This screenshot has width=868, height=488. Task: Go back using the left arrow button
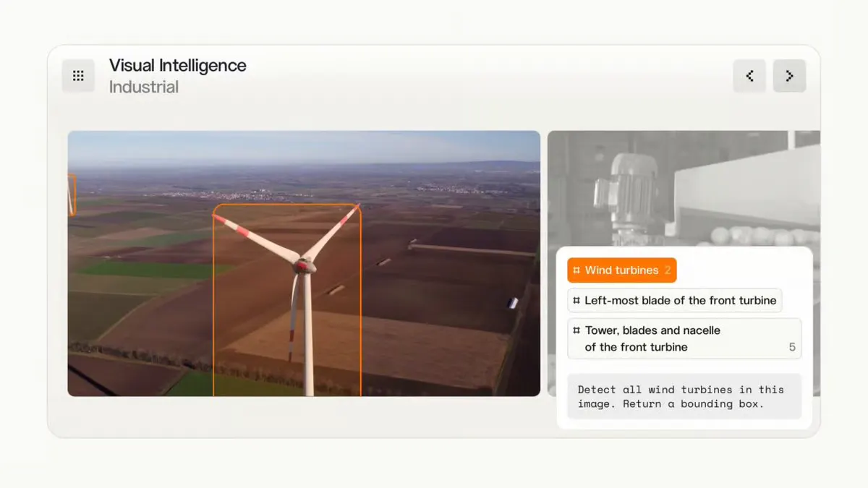click(749, 76)
